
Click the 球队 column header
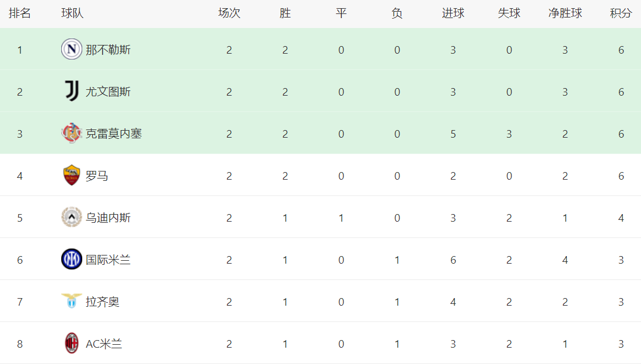[72, 13]
